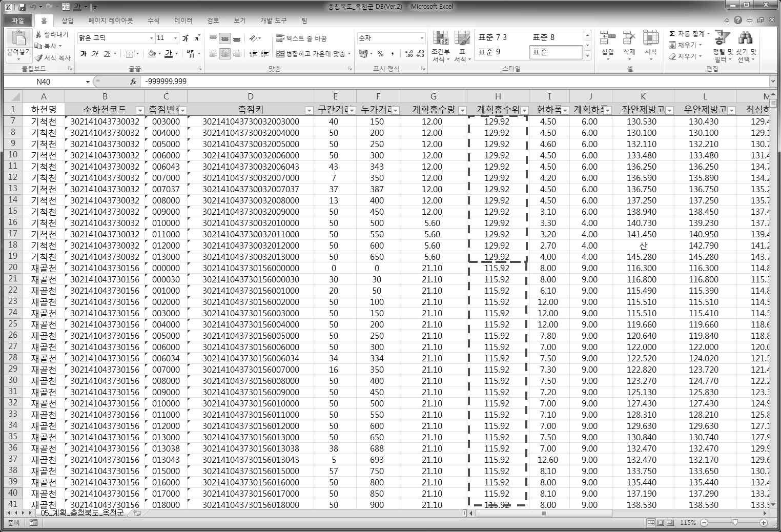Click Copy (복사) button
The image size is (781, 532).
(48, 46)
